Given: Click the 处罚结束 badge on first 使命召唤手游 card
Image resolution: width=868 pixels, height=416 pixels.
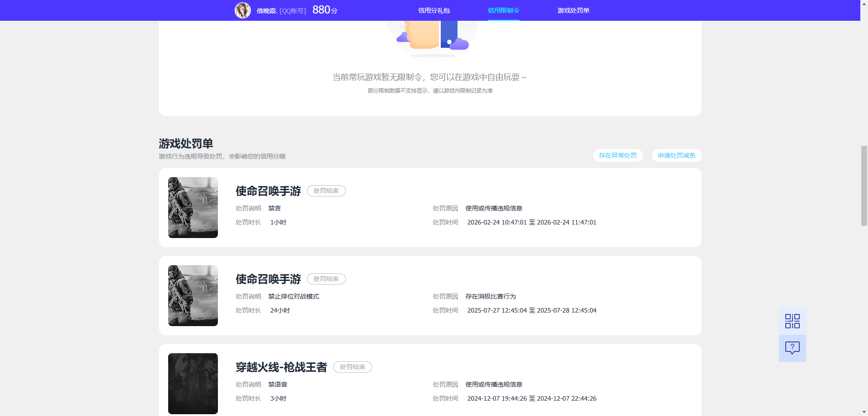Looking at the screenshot, I should (x=326, y=191).
